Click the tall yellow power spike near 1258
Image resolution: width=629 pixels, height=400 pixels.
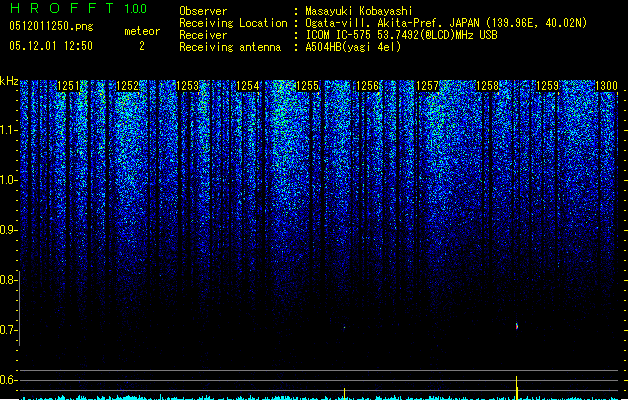517,388
